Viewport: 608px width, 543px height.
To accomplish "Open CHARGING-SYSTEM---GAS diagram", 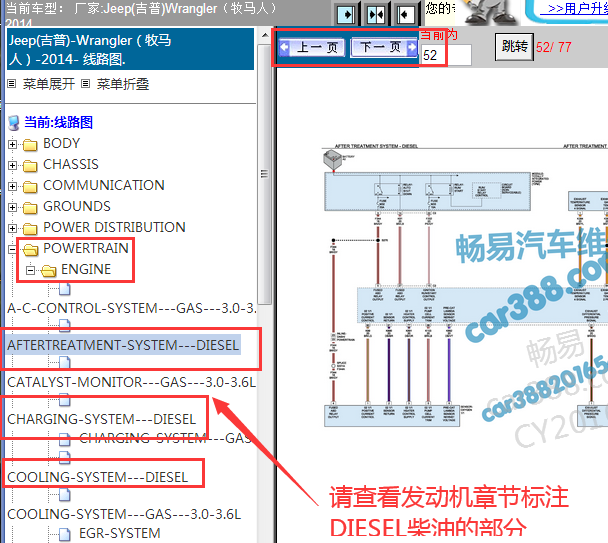I will [x=166, y=438].
